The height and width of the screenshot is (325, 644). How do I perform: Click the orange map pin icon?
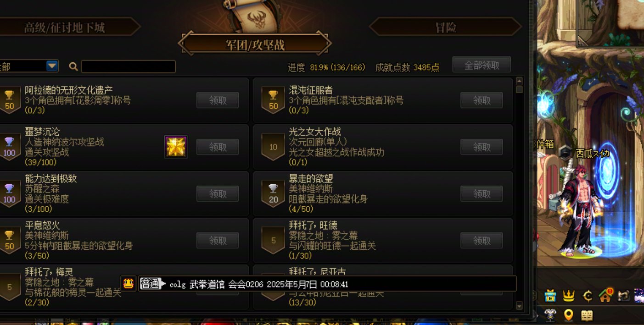coord(568,315)
